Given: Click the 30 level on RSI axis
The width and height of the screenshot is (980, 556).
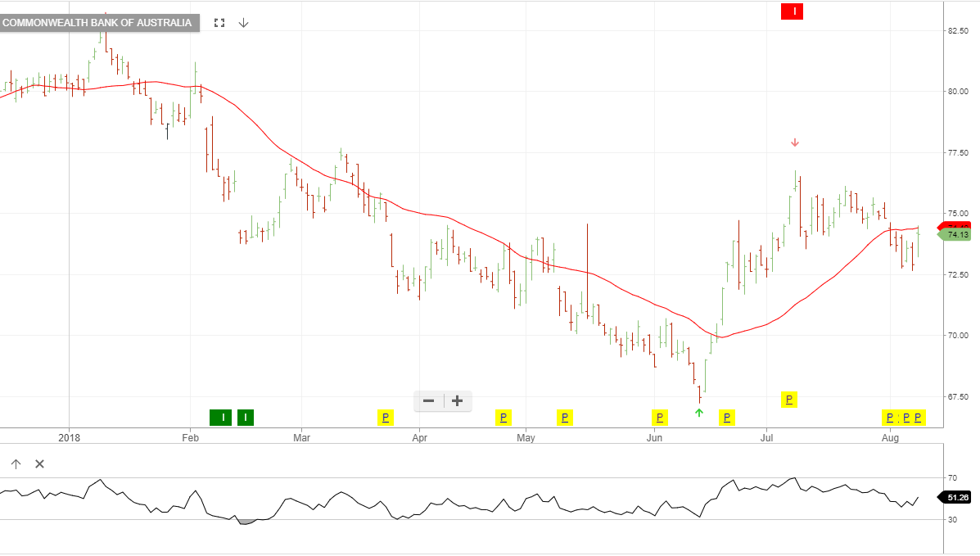Looking at the screenshot, I should coord(952,520).
